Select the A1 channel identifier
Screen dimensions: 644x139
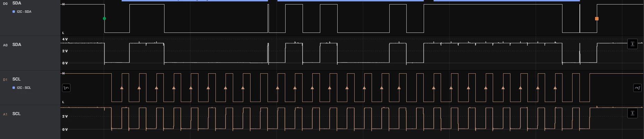(x=5, y=114)
